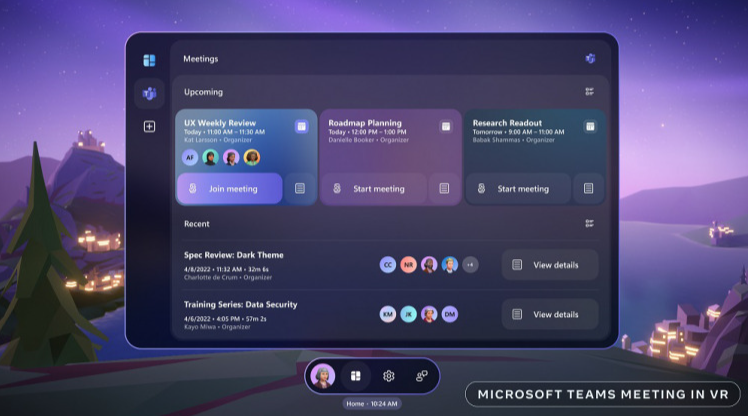Click the DM attendee avatar
Viewport: 748px width, 416px height.
pyautogui.click(x=450, y=314)
